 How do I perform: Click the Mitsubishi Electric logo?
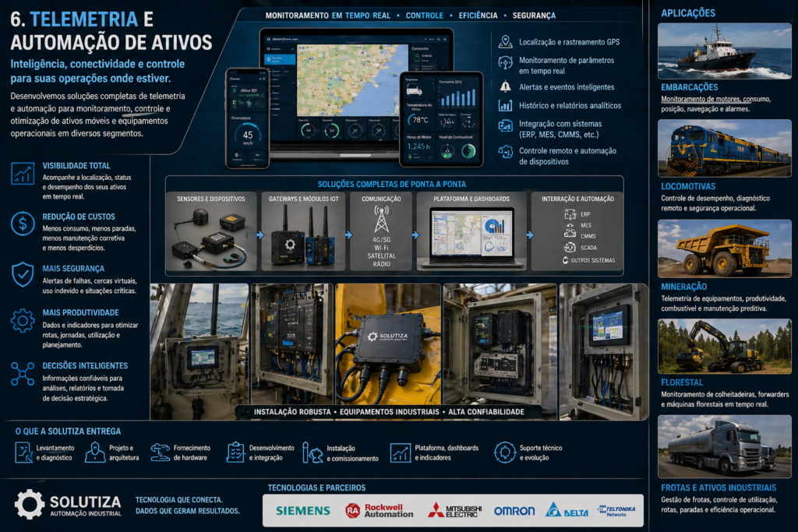[454, 511]
